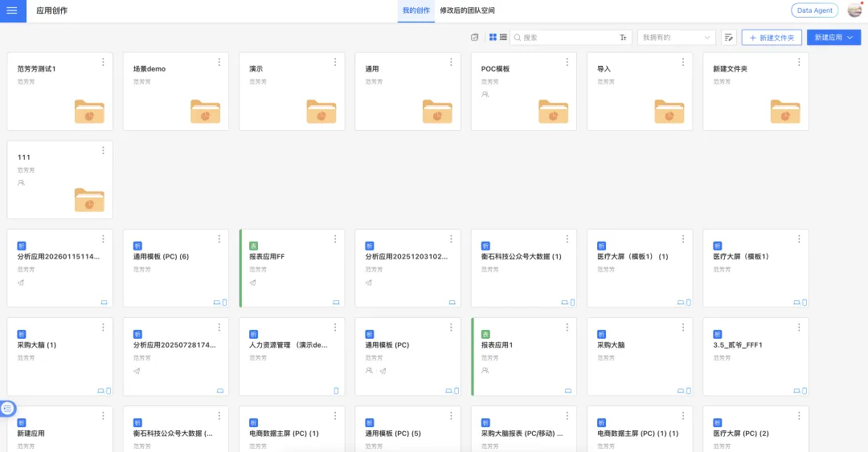
Task: Open Data Agent
Action: [x=814, y=10]
